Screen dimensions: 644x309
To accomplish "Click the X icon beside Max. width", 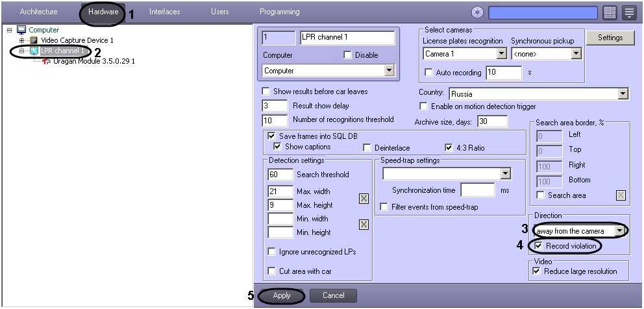I will pyautogui.click(x=364, y=199).
